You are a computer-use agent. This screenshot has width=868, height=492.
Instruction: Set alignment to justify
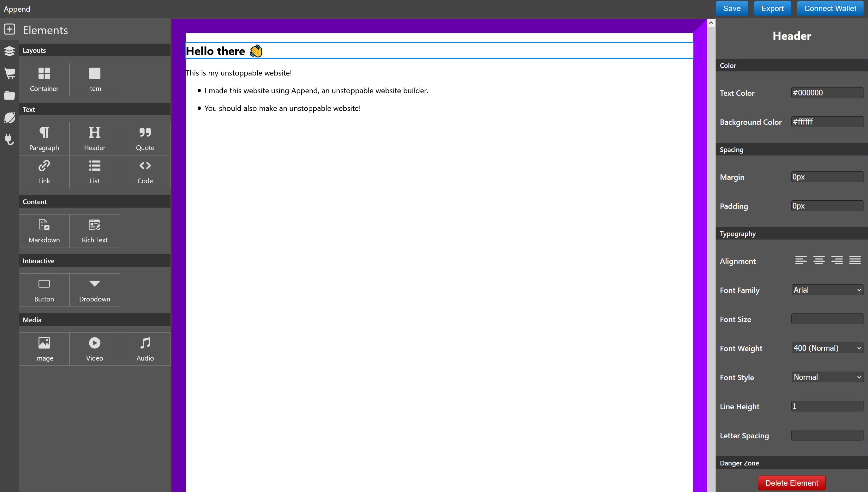click(855, 260)
